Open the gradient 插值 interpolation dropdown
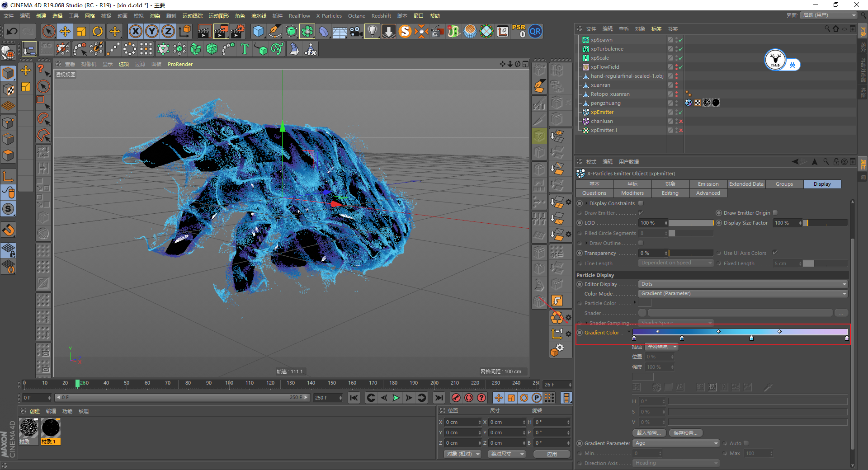Viewport: 868px width, 470px height. point(662,347)
